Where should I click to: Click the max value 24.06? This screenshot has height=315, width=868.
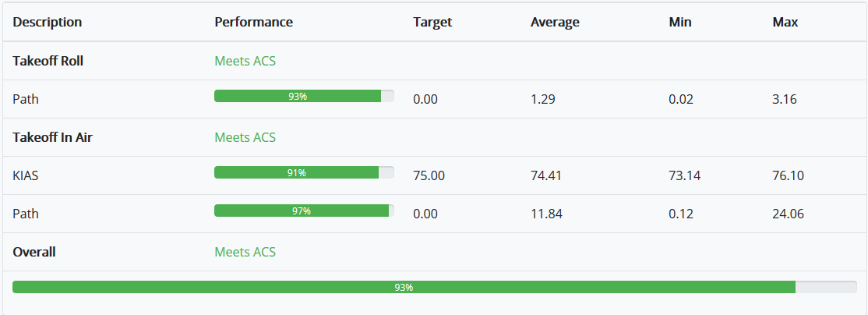coord(788,214)
